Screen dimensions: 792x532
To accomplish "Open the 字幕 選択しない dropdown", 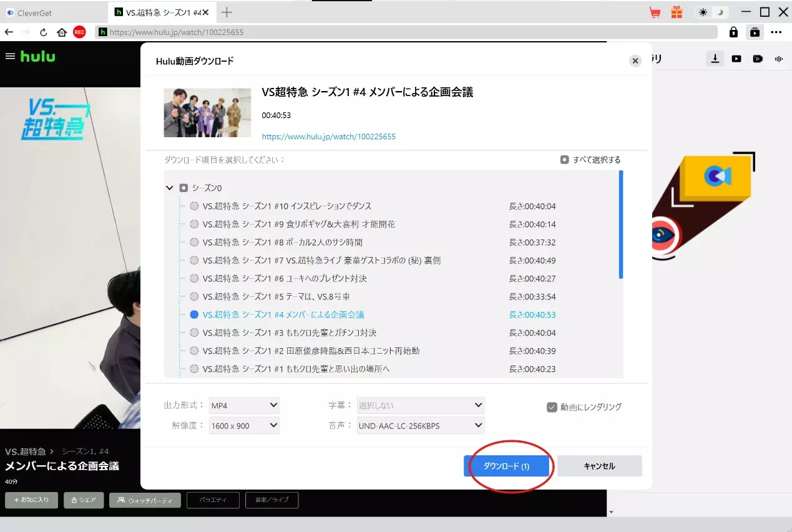I will (x=421, y=405).
